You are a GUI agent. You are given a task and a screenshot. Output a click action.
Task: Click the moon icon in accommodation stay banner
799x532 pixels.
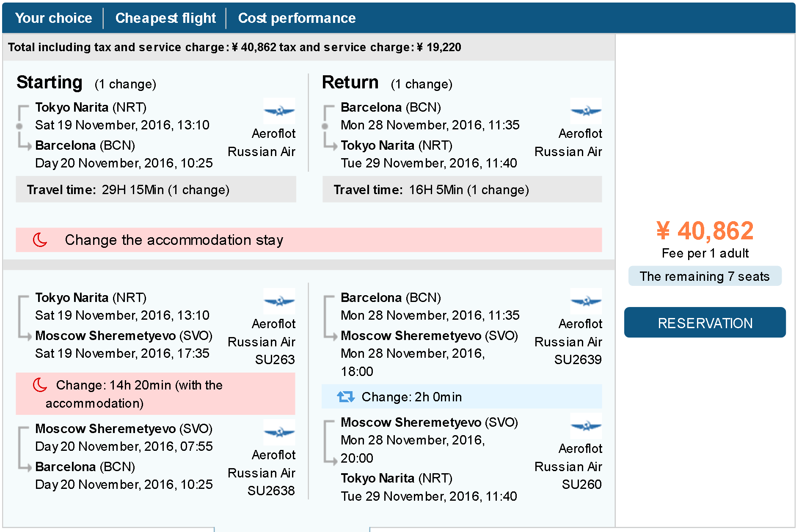(40, 240)
